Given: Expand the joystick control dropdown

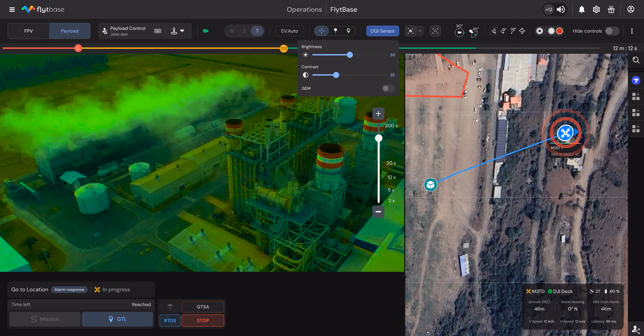Looking at the screenshot, I should (x=182, y=31).
